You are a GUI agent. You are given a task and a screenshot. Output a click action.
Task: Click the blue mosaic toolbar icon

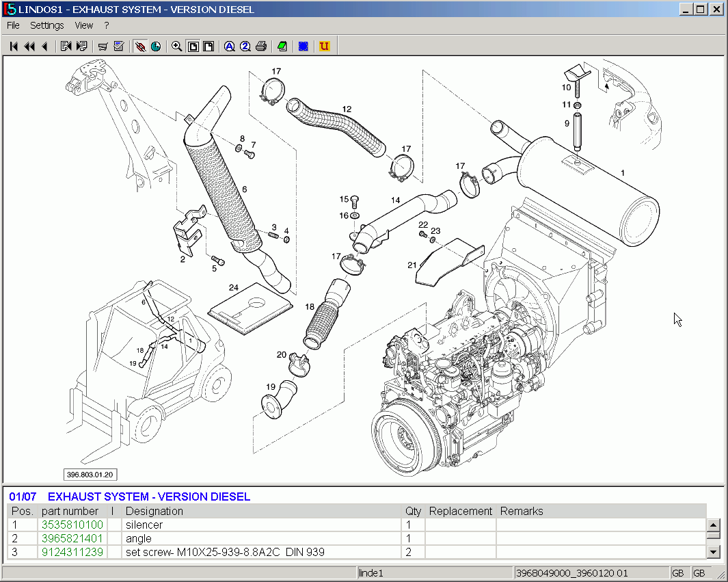303,47
